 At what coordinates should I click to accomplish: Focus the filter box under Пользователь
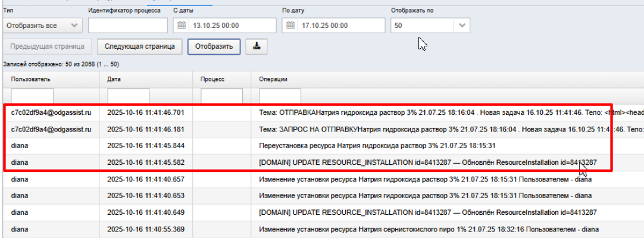pos(32,96)
